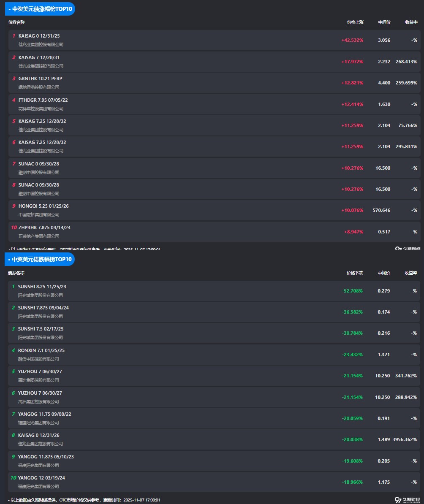The width and height of the screenshot is (424, 504).
Task: Open the KAISAG 7 12/28/31 bond
Action: (39, 57)
